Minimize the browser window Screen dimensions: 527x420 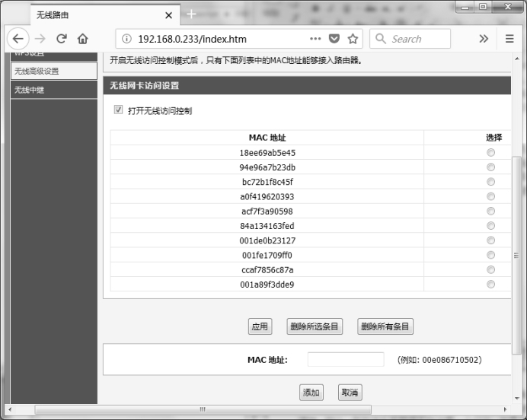click(465, 7)
